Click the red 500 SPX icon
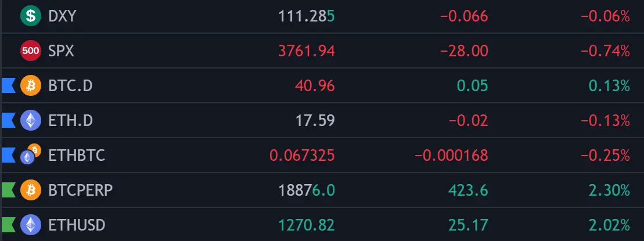 pyautogui.click(x=31, y=51)
